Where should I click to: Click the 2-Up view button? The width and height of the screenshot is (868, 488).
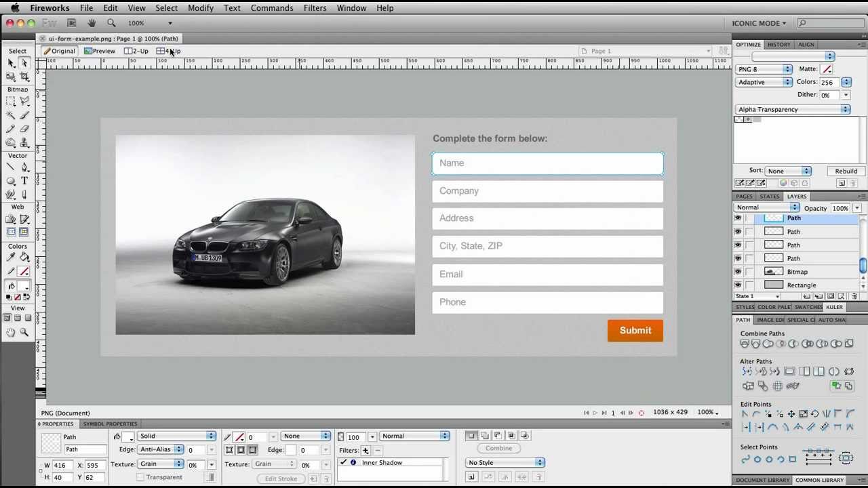[136, 51]
